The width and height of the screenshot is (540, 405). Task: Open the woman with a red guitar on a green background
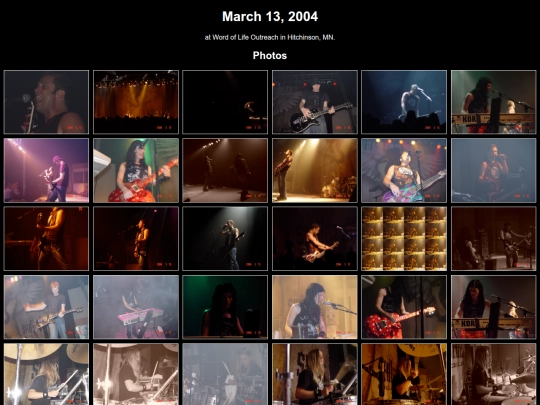[136, 170]
